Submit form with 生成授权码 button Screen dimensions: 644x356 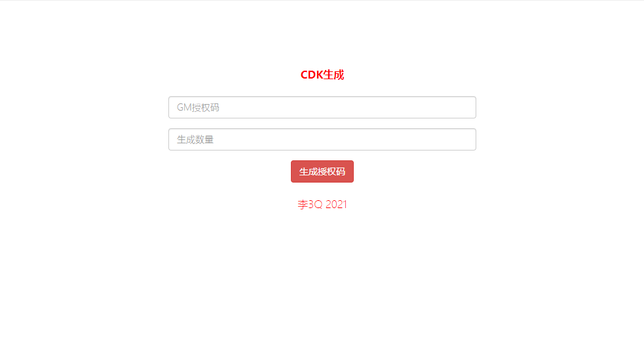[322, 171]
